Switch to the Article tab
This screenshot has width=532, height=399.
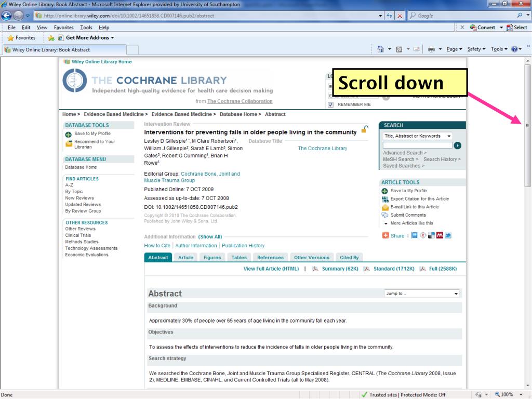185,258
